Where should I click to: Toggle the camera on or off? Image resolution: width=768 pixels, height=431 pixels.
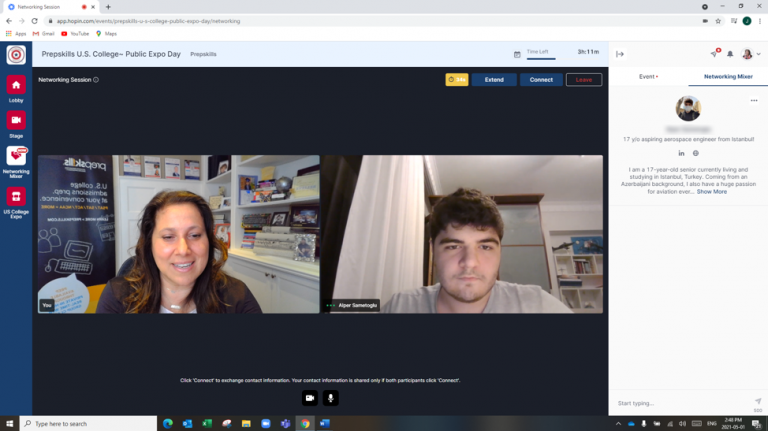coord(310,398)
